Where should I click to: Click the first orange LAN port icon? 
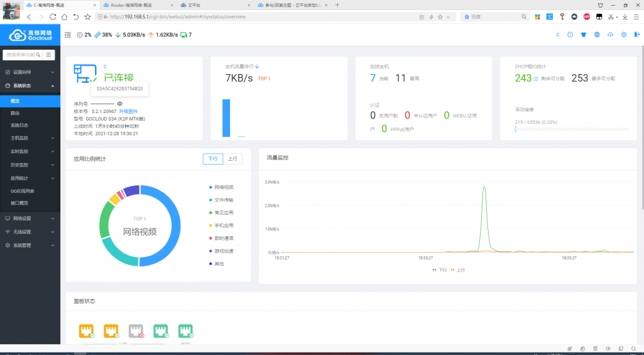(x=86, y=330)
